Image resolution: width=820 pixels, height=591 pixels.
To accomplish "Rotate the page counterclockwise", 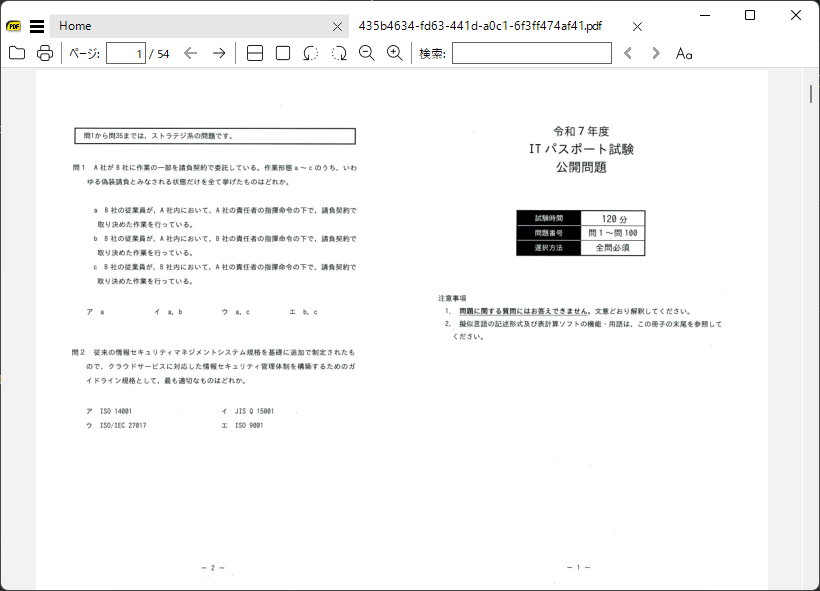I will point(311,53).
